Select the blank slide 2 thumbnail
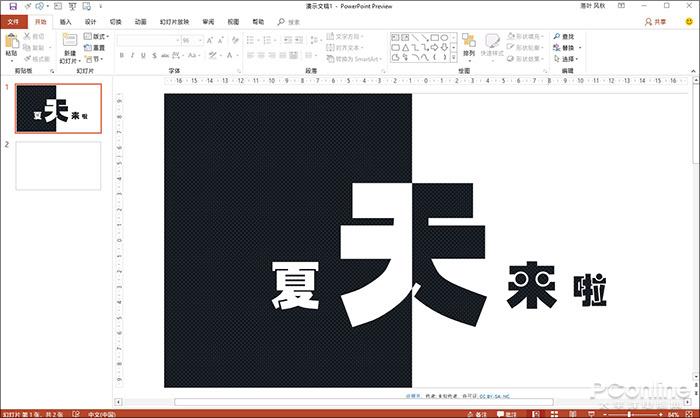 (x=57, y=165)
